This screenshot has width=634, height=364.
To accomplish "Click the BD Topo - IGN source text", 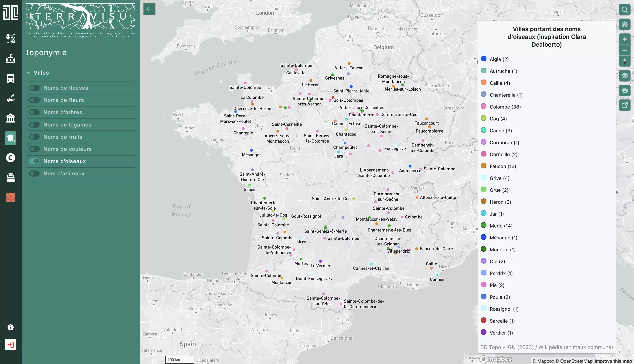I will (547, 347).
